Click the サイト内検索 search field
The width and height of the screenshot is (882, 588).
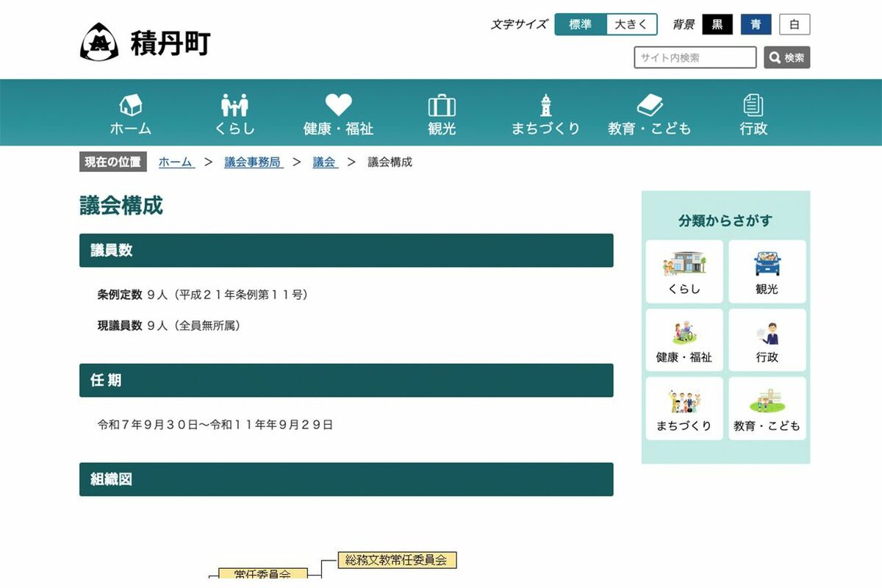pos(695,57)
